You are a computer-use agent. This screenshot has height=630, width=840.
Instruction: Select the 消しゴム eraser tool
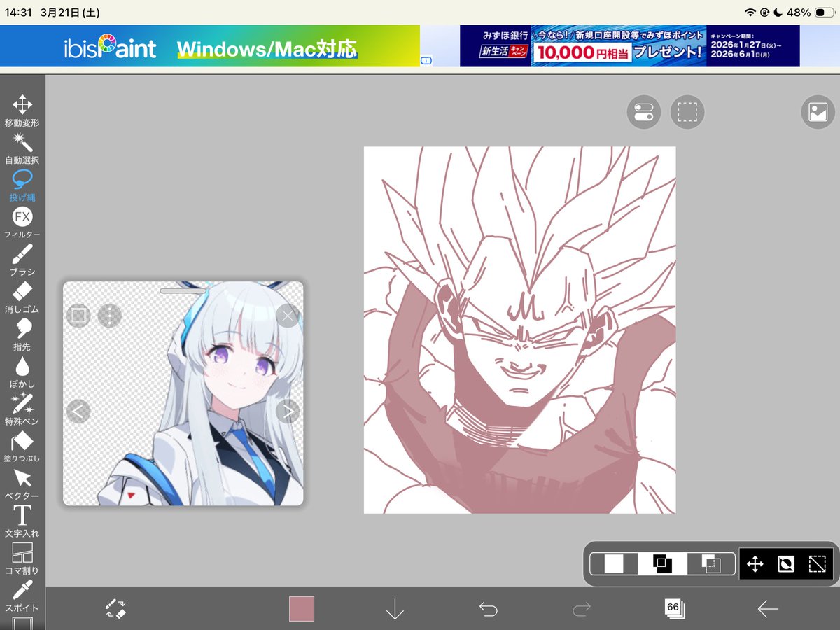tap(22, 297)
